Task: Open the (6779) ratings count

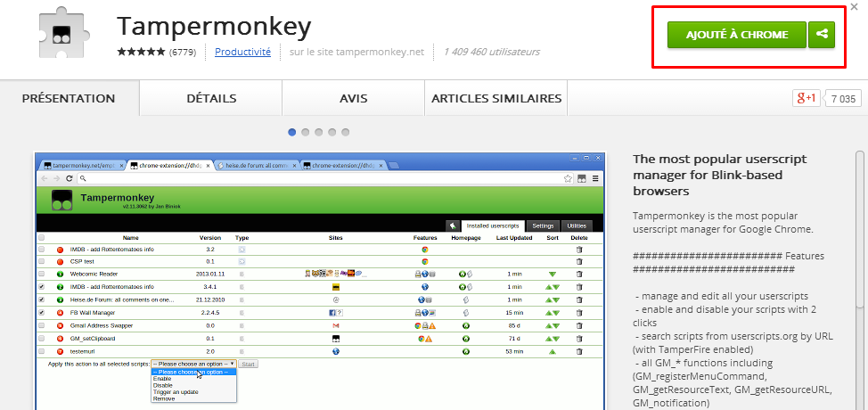Action: tap(183, 52)
